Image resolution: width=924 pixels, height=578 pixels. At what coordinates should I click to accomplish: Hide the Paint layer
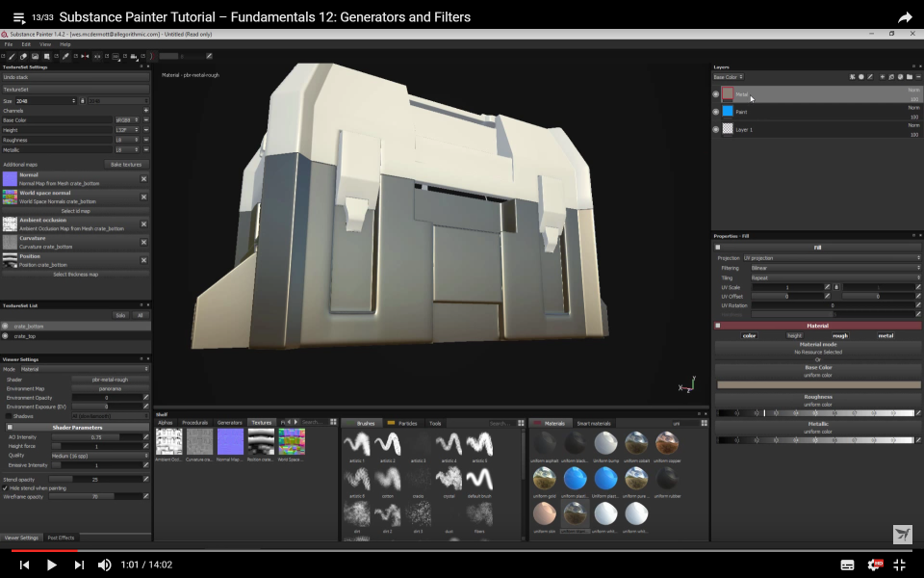click(716, 112)
